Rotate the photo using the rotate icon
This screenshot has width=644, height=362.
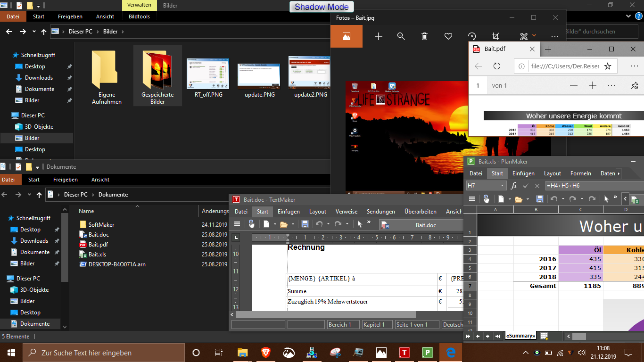472,36
